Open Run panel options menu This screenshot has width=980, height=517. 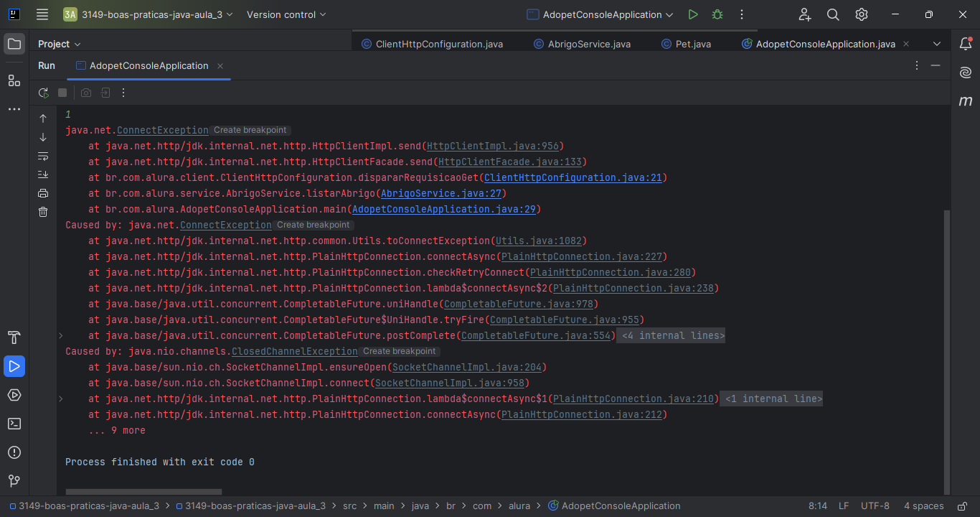pyautogui.click(x=917, y=65)
